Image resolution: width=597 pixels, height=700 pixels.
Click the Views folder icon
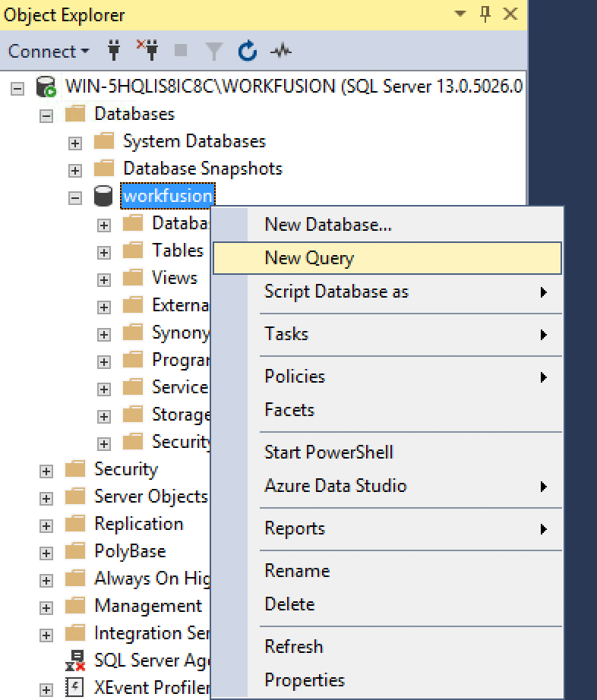(133, 277)
